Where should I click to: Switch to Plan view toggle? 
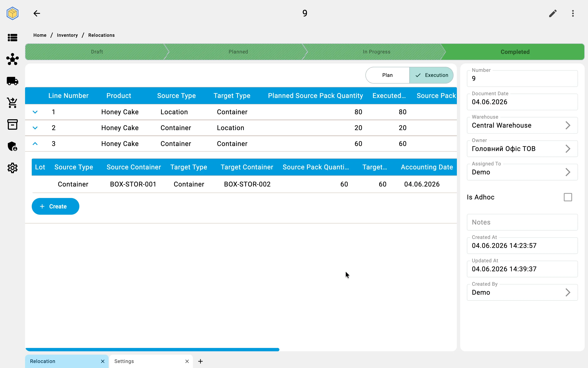387,75
